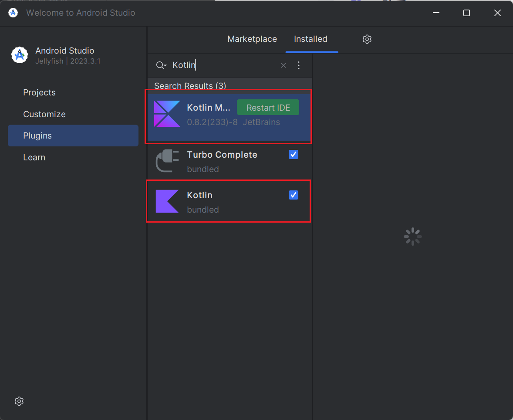
Task: Clear the Kotlin search text
Action: point(283,65)
